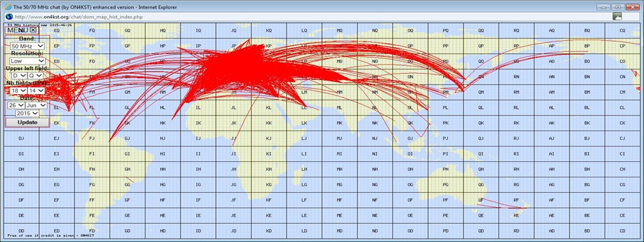Close the MENU panel with the X box
644x242 pixels.
tap(34, 30)
